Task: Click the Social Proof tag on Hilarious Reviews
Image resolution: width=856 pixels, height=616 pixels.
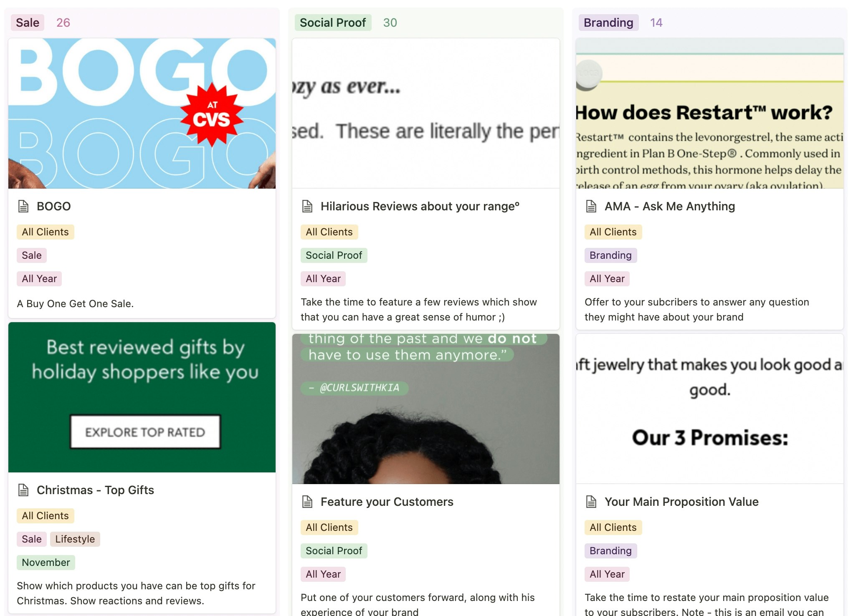Action: point(334,255)
